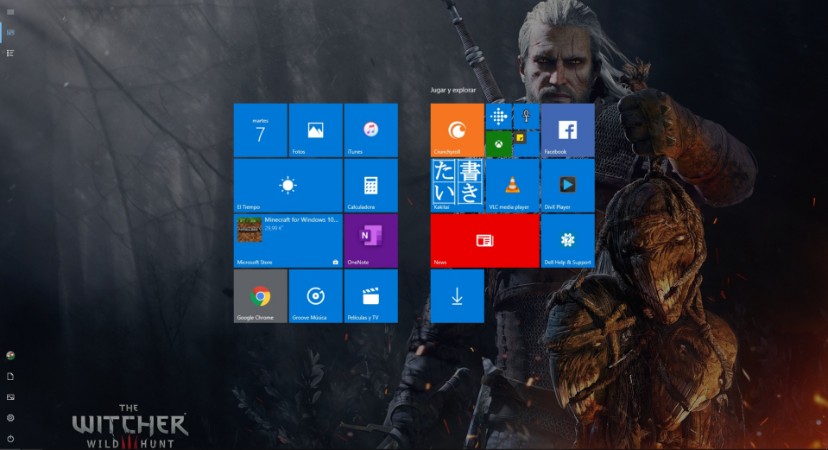Screen dimensions: 828x450
Task: Open the small yellow Sticky Notes tile
Action: [x=526, y=144]
